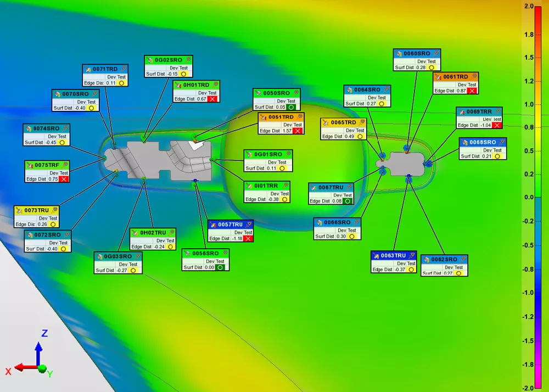Click the red fail mark in 0H01TRD annotation
The height and width of the screenshot is (392, 549).
212,99
